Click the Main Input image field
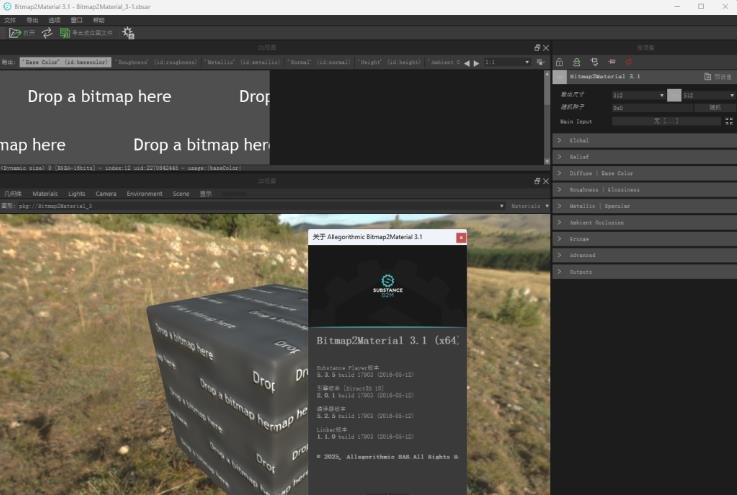 [x=666, y=121]
